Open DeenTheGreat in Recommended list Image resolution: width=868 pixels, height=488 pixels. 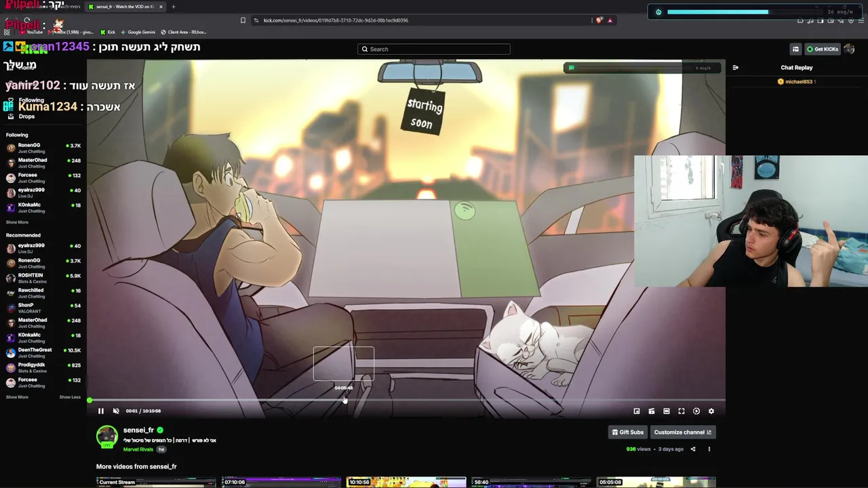point(42,352)
